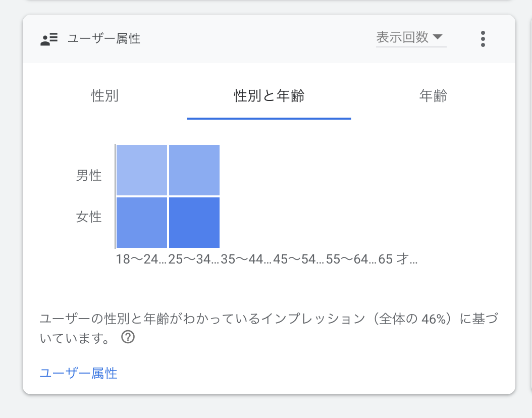Click the darkest female 25〜34 cell

[194, 223]
